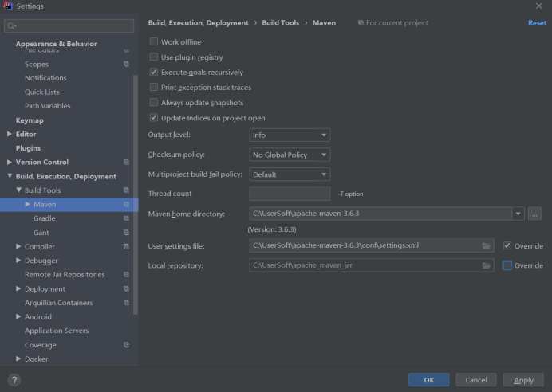Viewport: 552px width, 392px height.
Task: Uncheck Override for User settings file
Action: point(507,245)
